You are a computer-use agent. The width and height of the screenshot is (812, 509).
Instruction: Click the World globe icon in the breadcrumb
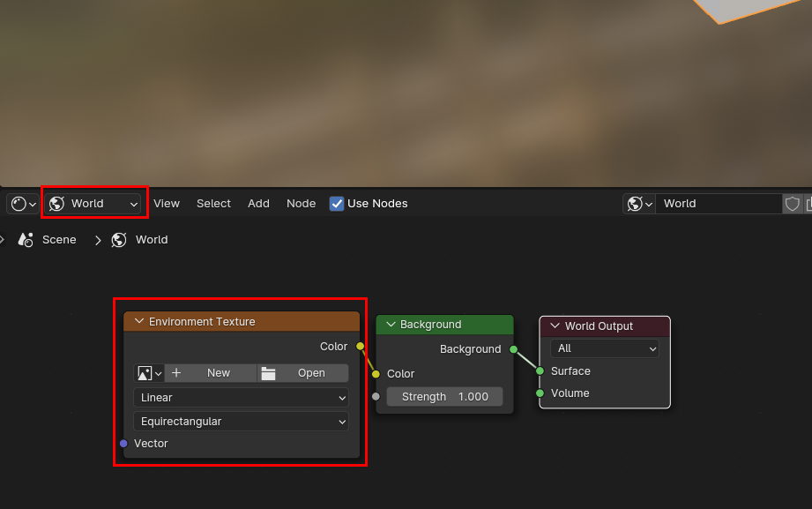coord(119,240)
